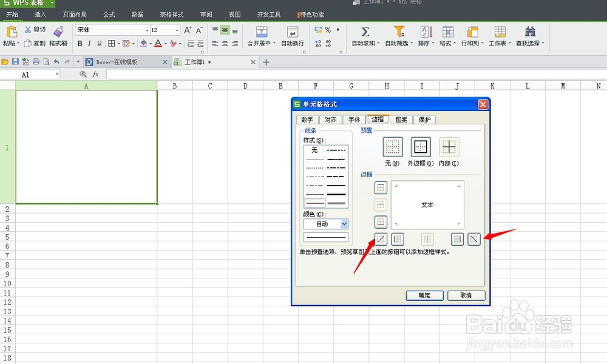Toggle bottom vertical alignment in the ribbon
Screen dimensions: 607x364
click(x=235, y=30)
